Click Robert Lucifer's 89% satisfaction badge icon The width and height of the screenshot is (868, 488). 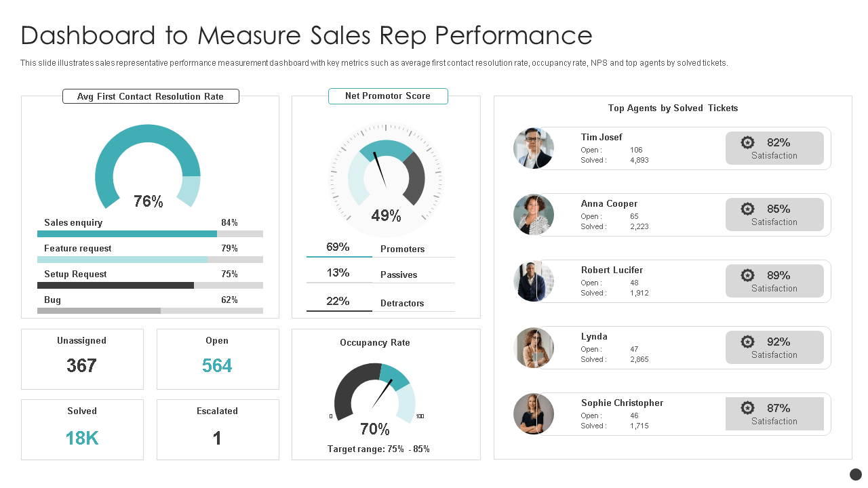pyautogui.click(x=747, y=275)
